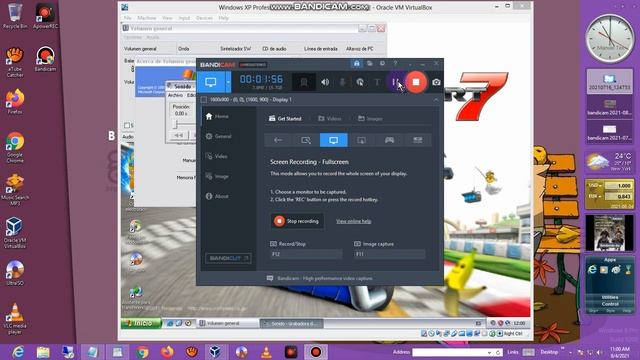Click the Inicio start button in XP

click(x=141, y=323)
